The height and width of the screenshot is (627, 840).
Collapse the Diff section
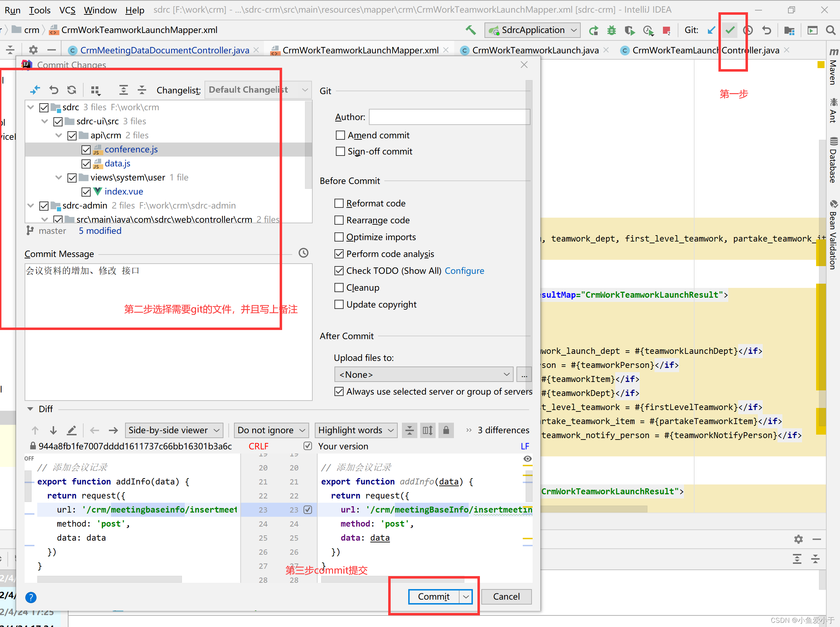(x=30, y=409)
